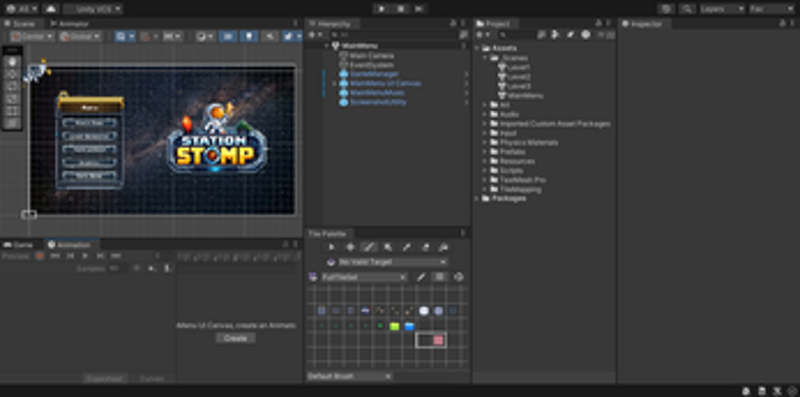Select the Move tool in Scene overlay
This screenshot has width=800, height=397.
[x=13, y=74]
